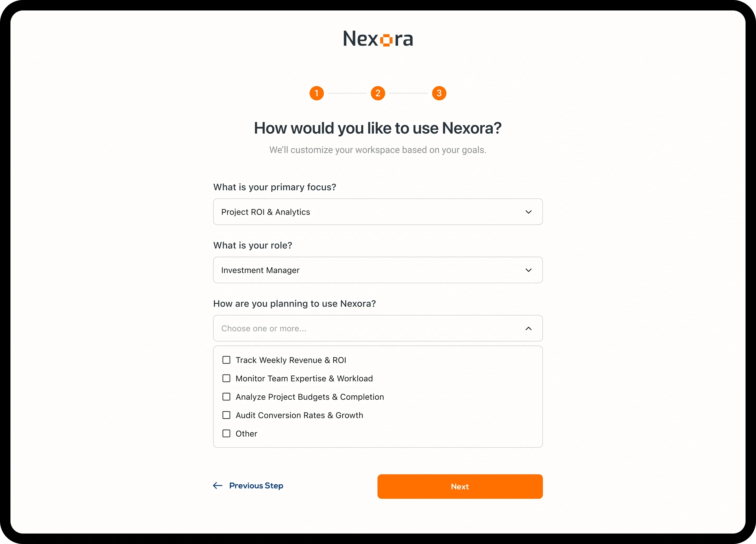The width and height of the screenshot is (756, 544).
Task: Click the orange square logo mark
Action: tap(386, 40)
